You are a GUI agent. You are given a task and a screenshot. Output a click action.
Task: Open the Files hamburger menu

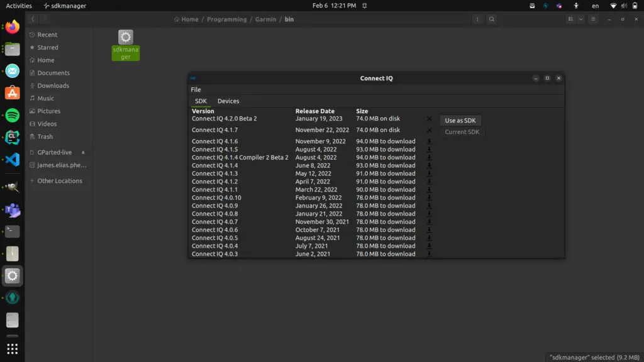(x=593, y=19)
